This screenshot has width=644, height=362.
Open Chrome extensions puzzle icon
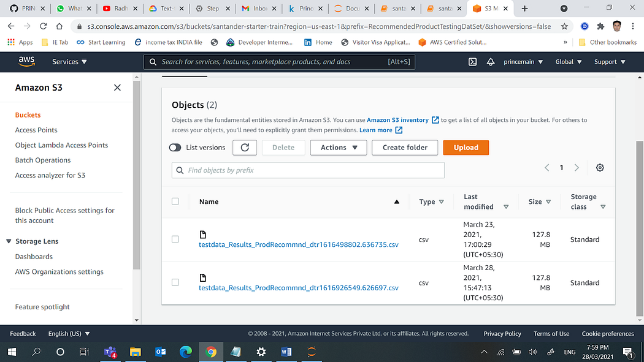tap(600, 26)
